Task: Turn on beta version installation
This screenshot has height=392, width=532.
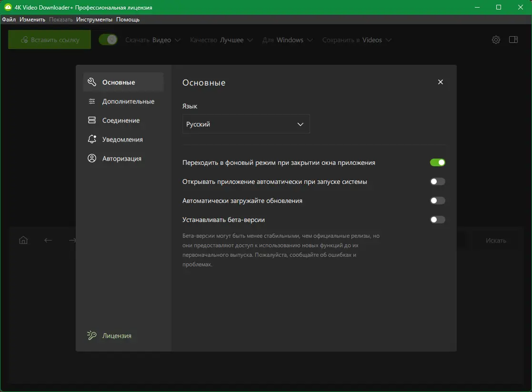Action: click(x=437, y=220)
